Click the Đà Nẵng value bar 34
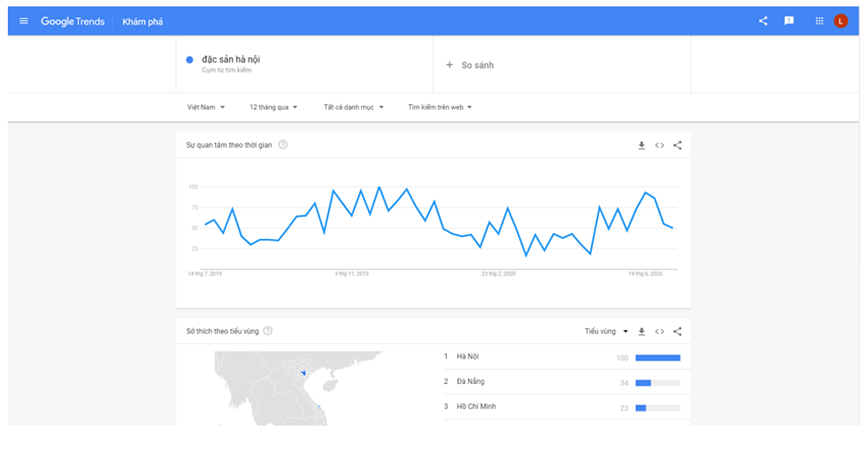 coord(658,383)
